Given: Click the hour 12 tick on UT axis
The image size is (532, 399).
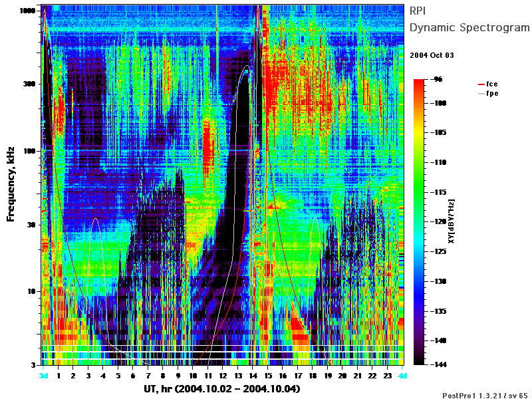Looking at the screenshot, I should coord(223,376).
